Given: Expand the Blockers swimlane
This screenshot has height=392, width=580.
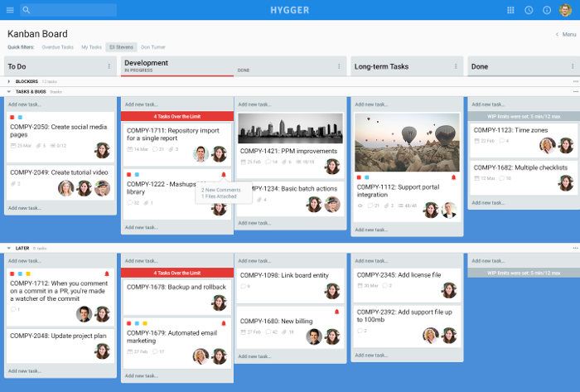Looking at the screenshot, I should 9,81.
